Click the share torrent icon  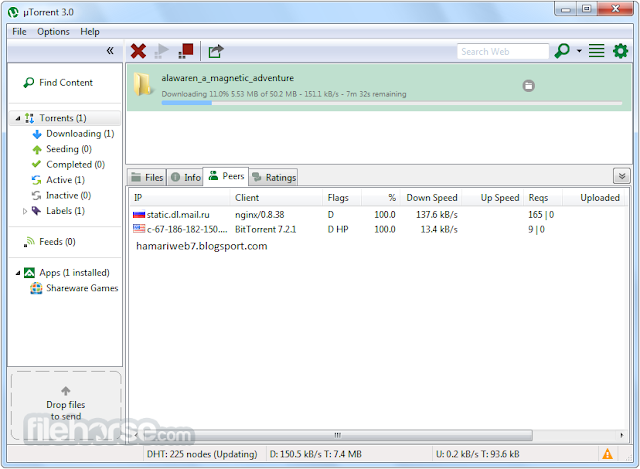[216, 51]
